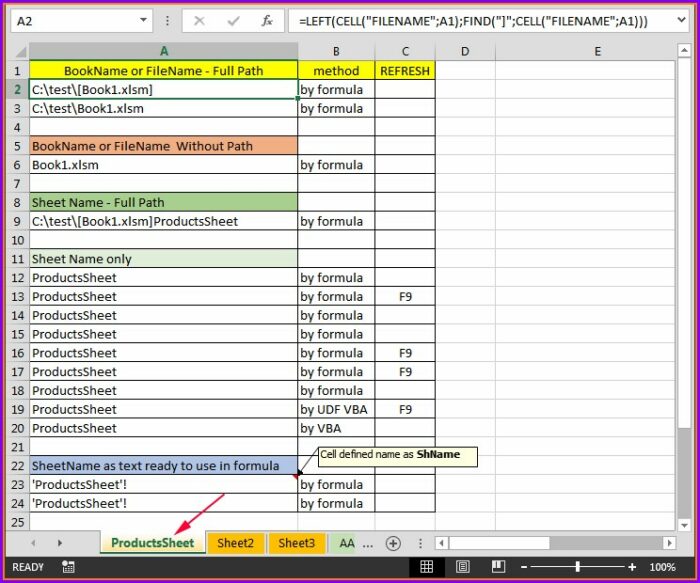This screenshot has height=583, width=700.
Task: Click the zoom in plus button
Action: coord(632,567)
